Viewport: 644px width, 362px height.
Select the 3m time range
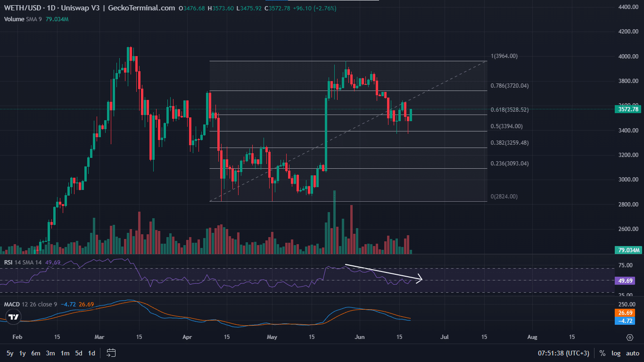point(50,353)
